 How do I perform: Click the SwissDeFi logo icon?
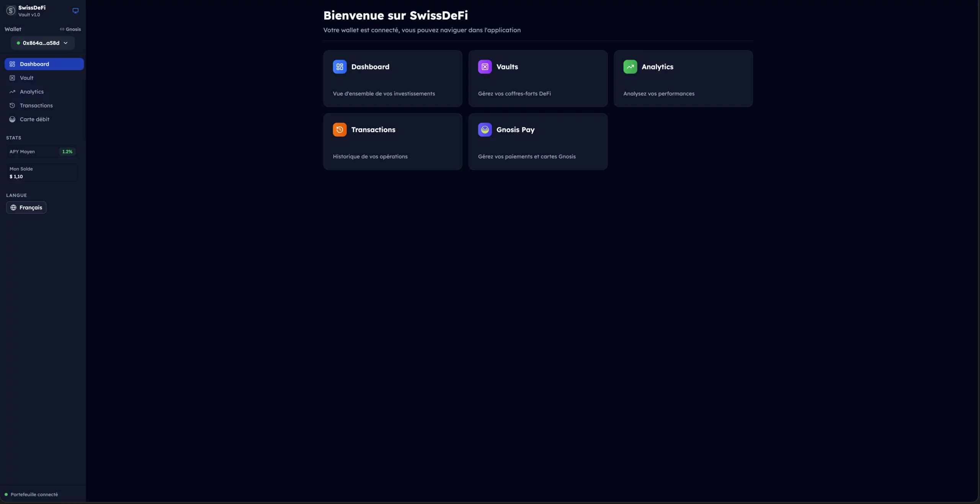[11, 11]
